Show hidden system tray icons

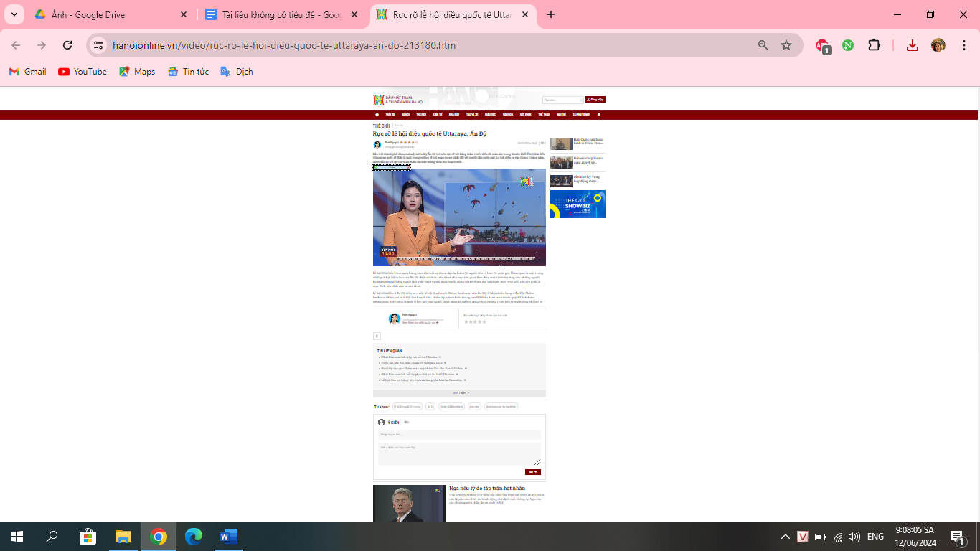point(786,537)
